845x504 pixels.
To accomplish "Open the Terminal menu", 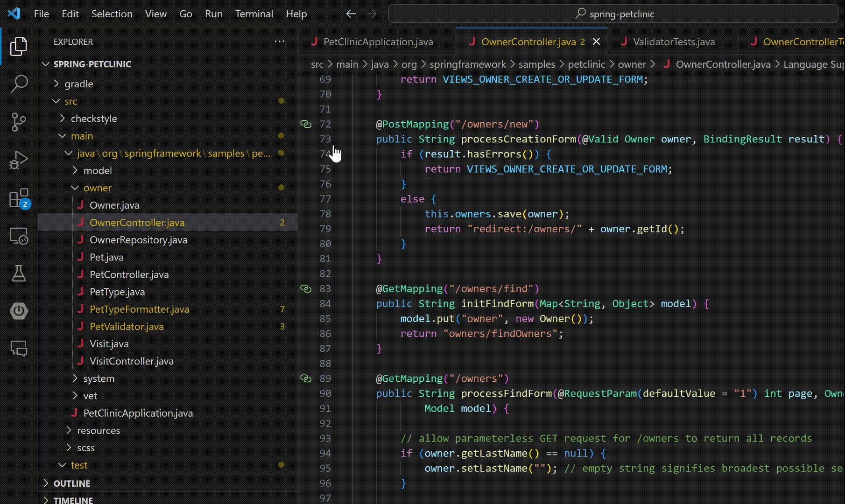I will pyautogui.click(x=254, y=14).
